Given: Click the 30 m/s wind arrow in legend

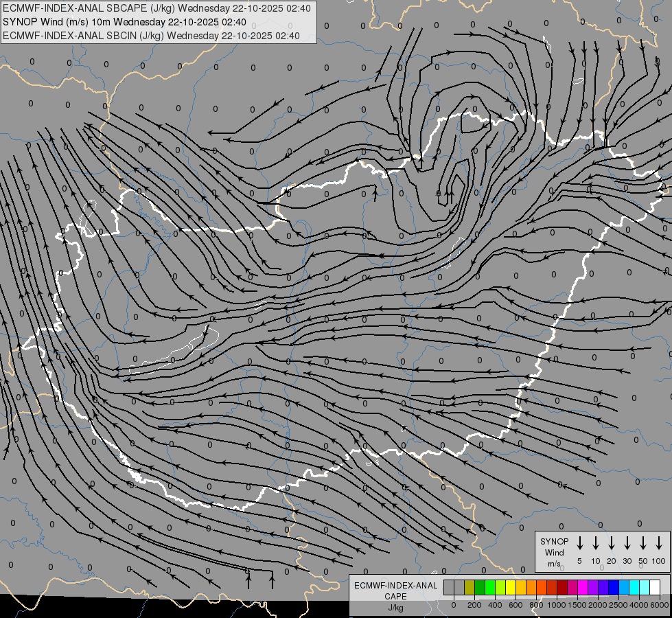Looking at the screenshot, I should tap(627, 543).
